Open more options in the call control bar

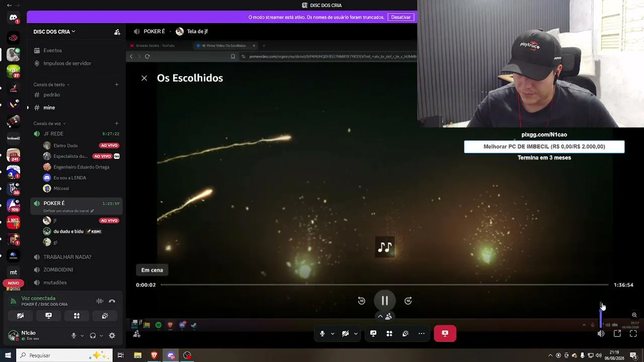(422, 333)
